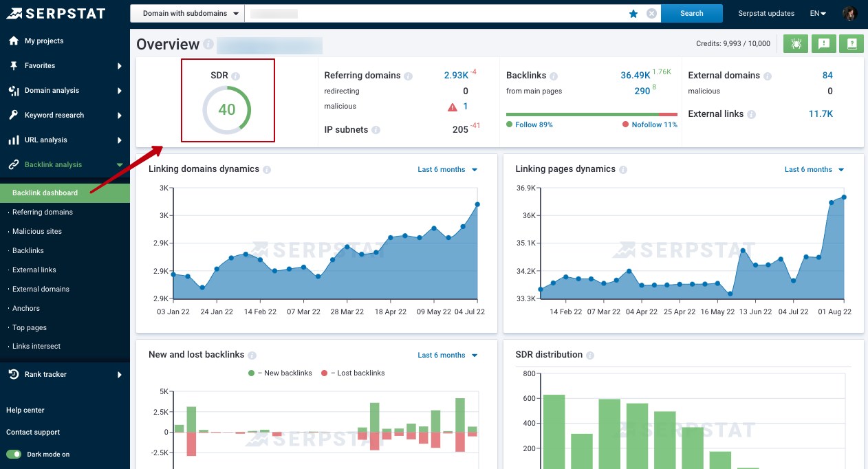The image size is (868, 469).
Task: Click the green feedback exclamation button
Action: coord(823,43)
